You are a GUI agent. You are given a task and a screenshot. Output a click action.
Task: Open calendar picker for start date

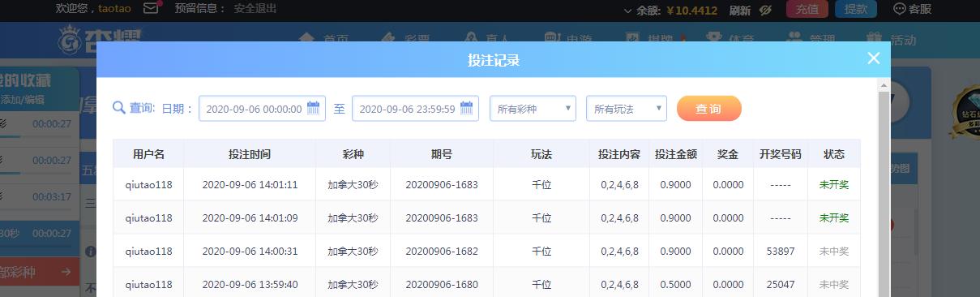pyautogui.click(x=313, y=109)
